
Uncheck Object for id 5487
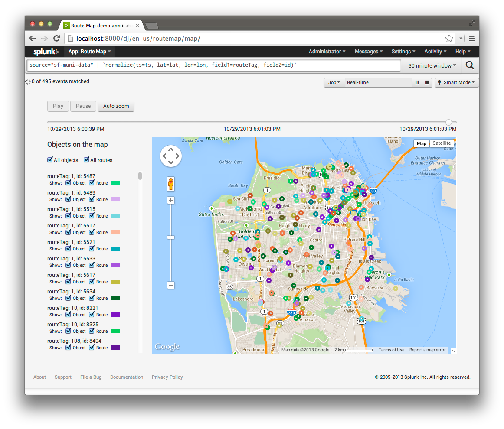coord(68,183)
